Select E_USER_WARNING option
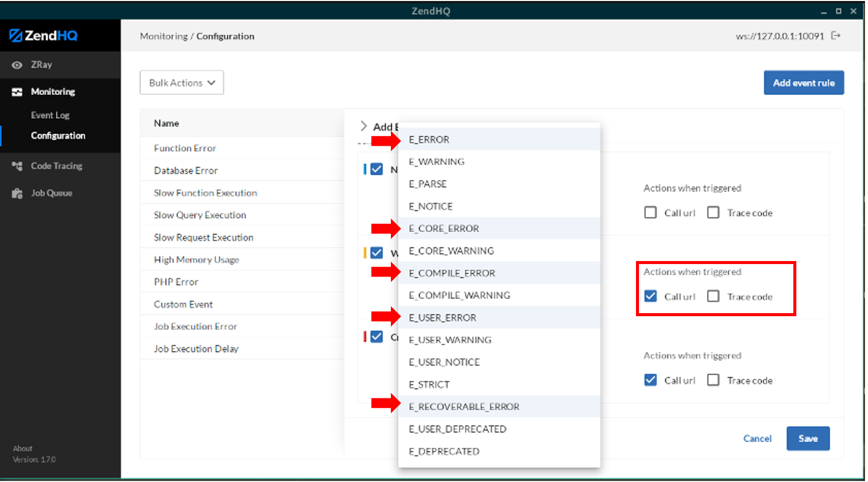The height and width of the screenshot is (482, 868). (x=499, y=340)
